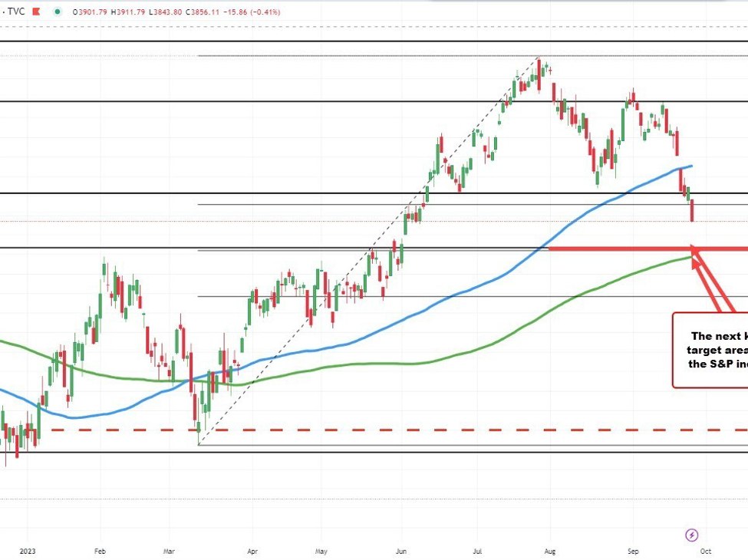Click the green market status dot
The width and height of the screenshot is (748, 560).
tap(58, 12)
